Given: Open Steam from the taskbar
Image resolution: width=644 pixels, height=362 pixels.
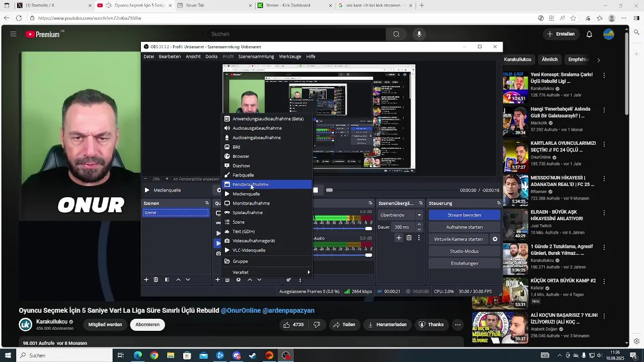Looking at the screenshot, I should 253,355.
